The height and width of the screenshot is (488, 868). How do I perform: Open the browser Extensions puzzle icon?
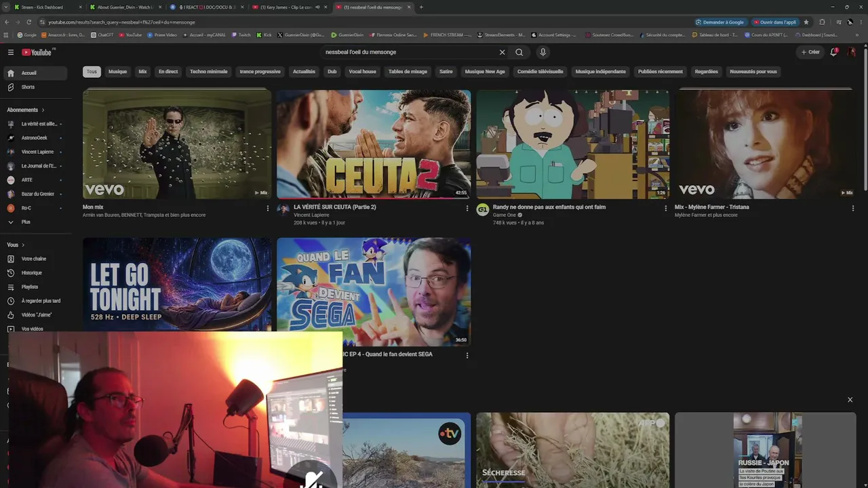822,22
